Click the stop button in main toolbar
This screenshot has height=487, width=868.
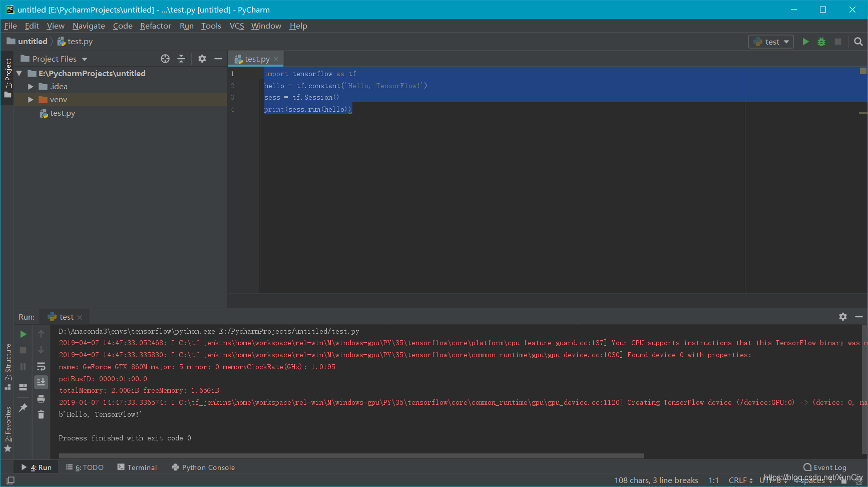[x=838, y=42]
